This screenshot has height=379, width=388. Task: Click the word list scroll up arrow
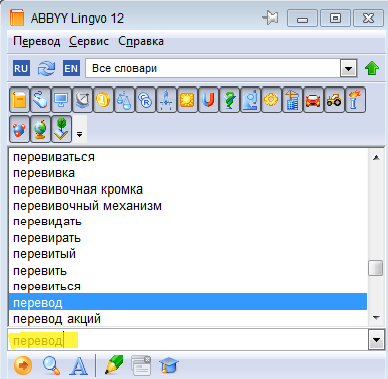point(376,157)
